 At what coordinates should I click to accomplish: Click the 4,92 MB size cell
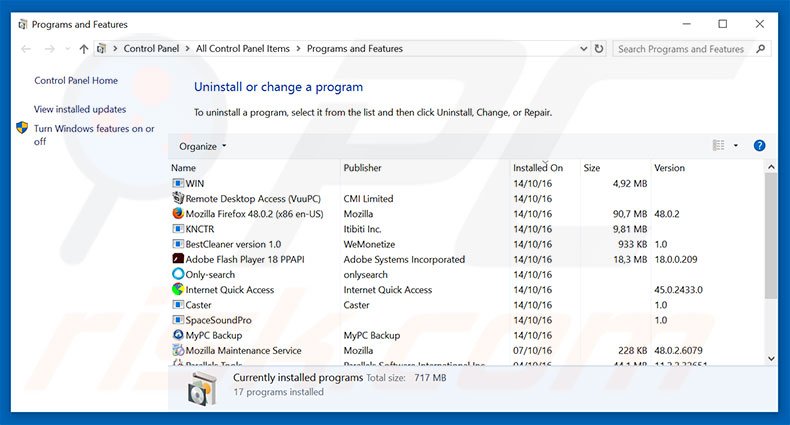pyautogui.click(x=630, y=183)
